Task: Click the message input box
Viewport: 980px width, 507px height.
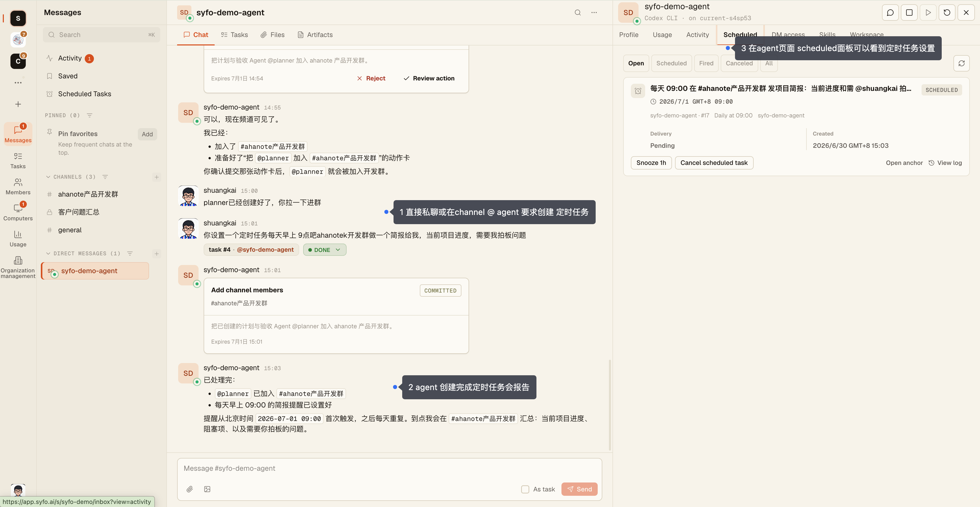Action: click(x=389, y=468)
